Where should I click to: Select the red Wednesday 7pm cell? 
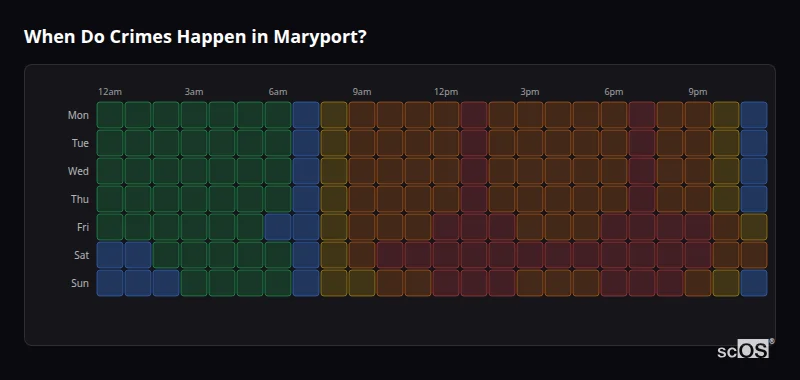(641, 171)
